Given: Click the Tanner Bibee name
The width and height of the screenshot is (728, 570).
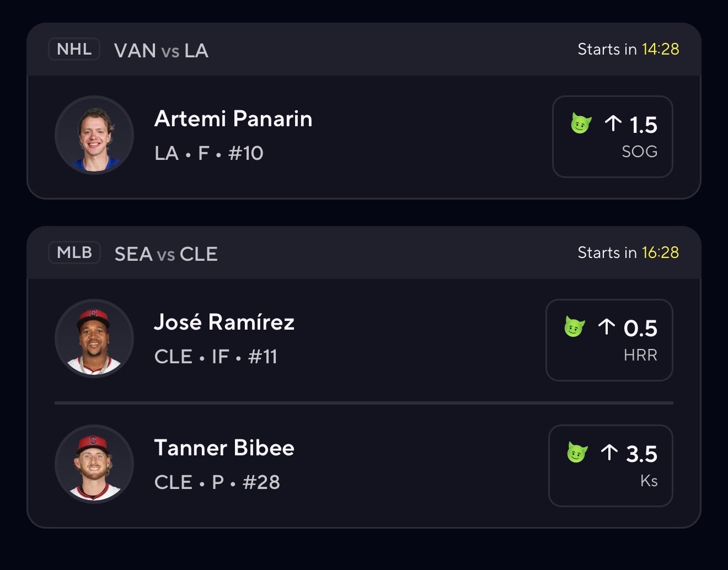Looking at the screenshot, I should [x=224, y=448].
